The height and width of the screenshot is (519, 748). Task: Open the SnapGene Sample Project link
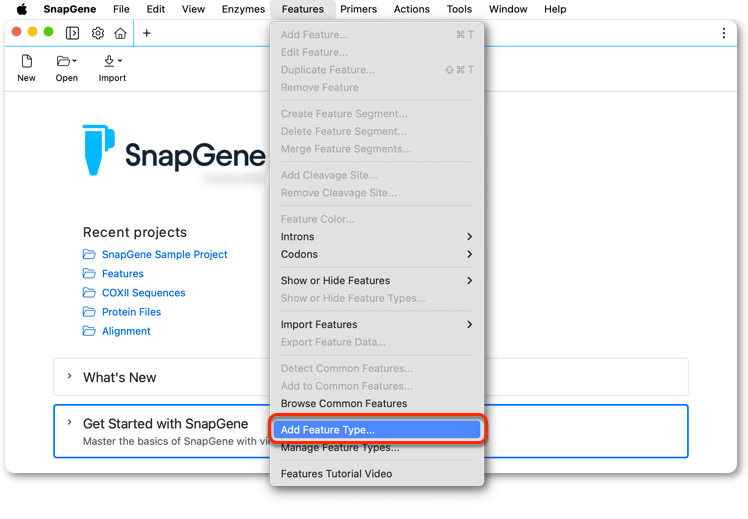point(165,254)
